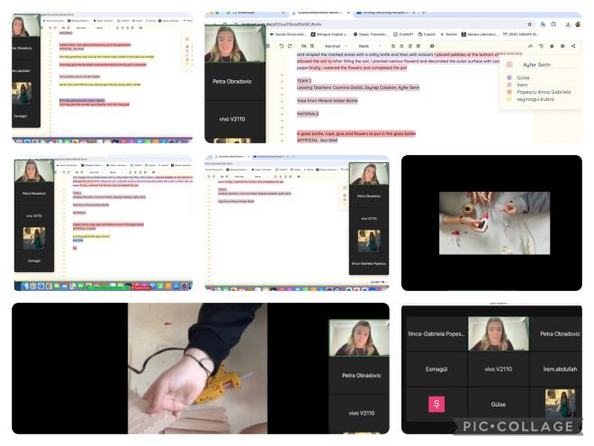Open share icon above the Ayfer Serin list
This screenshot has height=446, width=594.
point(573,46)
